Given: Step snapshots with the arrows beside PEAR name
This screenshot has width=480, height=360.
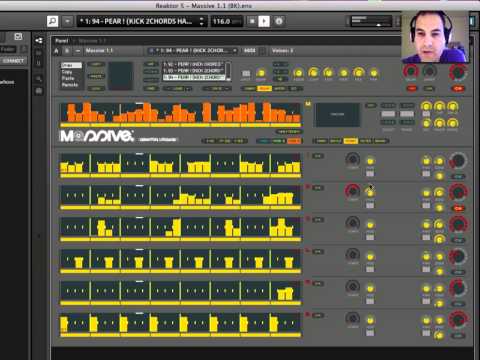Looking at the screenshot, I should [202, 21].
